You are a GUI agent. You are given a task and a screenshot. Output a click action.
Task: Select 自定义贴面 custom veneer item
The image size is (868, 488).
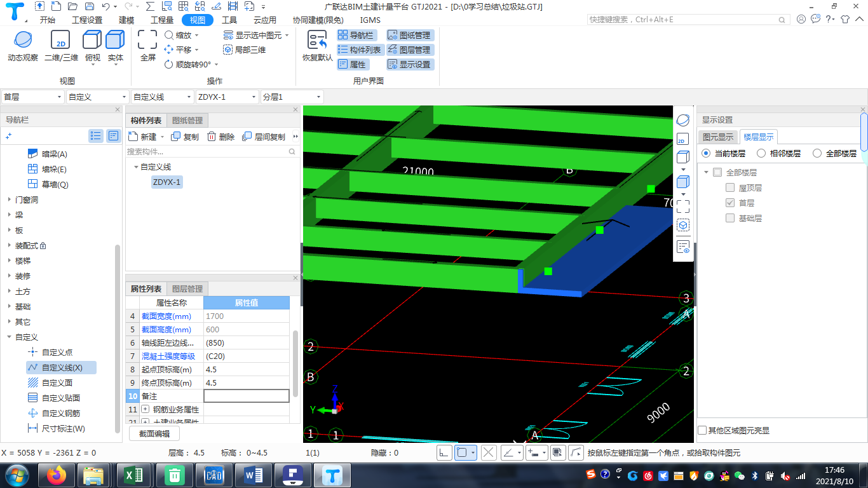[x=54, y=398]
